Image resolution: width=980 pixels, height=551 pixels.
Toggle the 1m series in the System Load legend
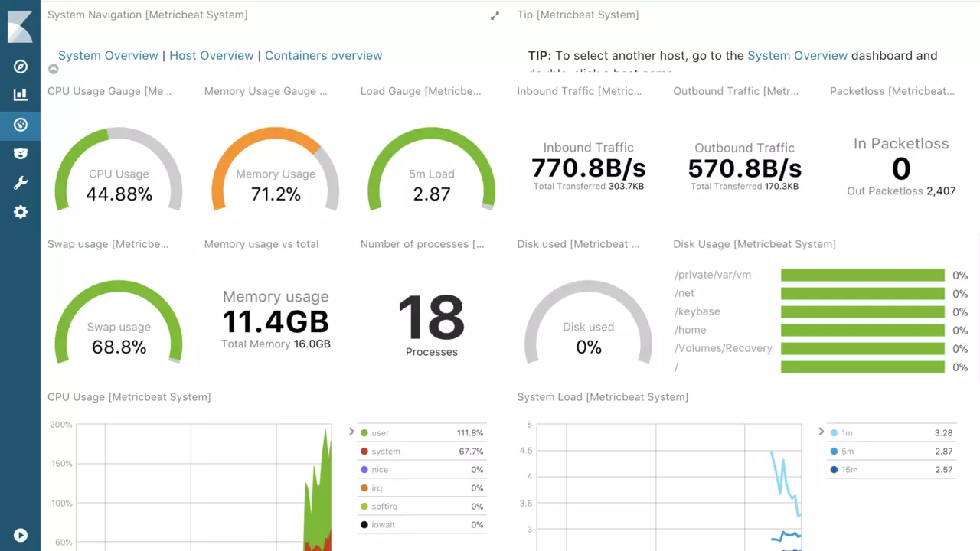(848, 433)
